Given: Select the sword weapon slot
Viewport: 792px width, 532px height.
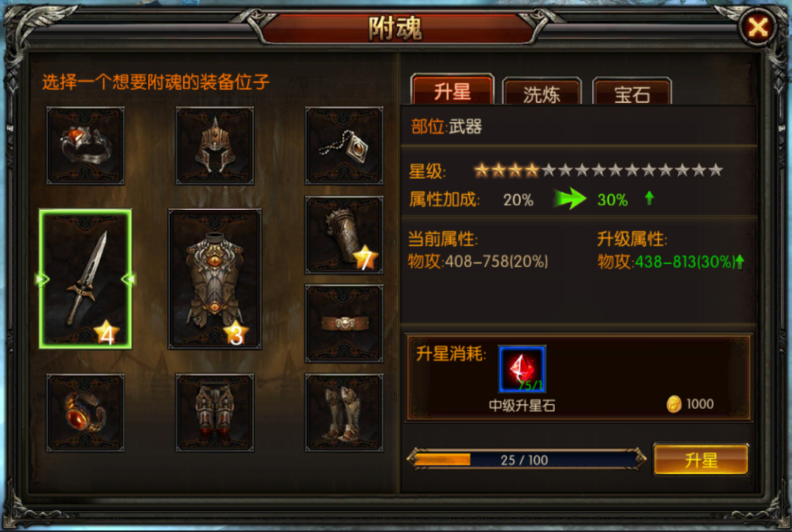Looking at the screenshot, I should tap(85, 279).
